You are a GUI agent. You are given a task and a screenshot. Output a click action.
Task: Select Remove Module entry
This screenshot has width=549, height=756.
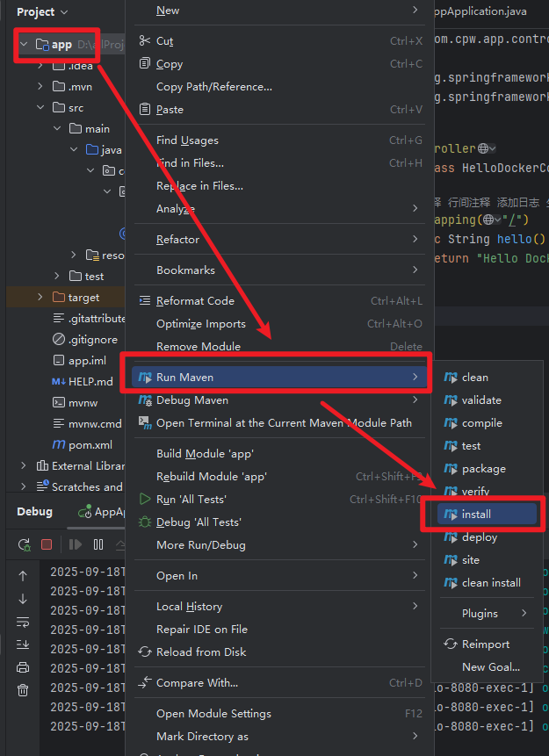pyautogui.click(x=280, y=346)
